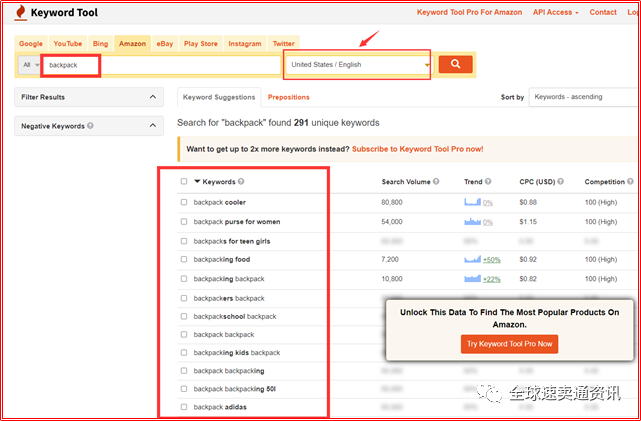Open the United States / English dropdown
This screenshot has width=641, height=421.
pyautogui.click(x=358, y=65)
